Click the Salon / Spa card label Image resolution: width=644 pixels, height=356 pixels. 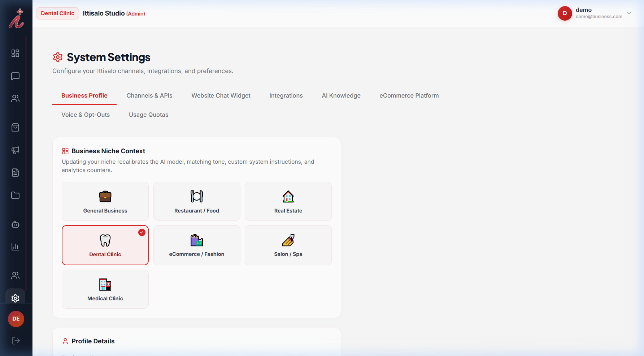[x=288, y=254]
